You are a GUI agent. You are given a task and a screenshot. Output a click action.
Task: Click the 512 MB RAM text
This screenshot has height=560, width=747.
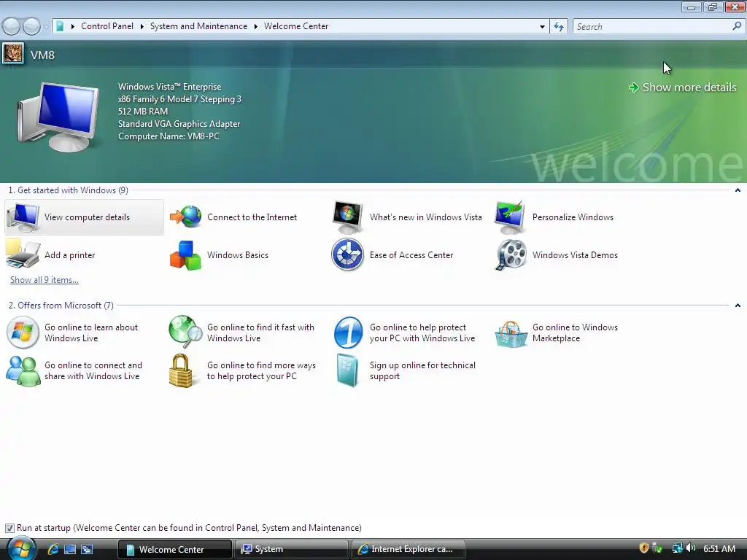click(143, 112)
